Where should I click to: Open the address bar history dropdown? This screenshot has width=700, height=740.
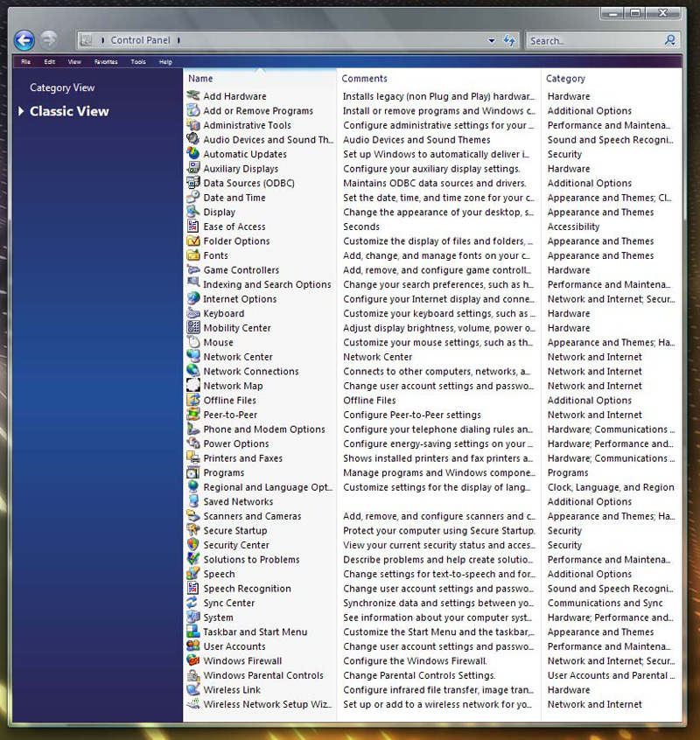[492, 40]
